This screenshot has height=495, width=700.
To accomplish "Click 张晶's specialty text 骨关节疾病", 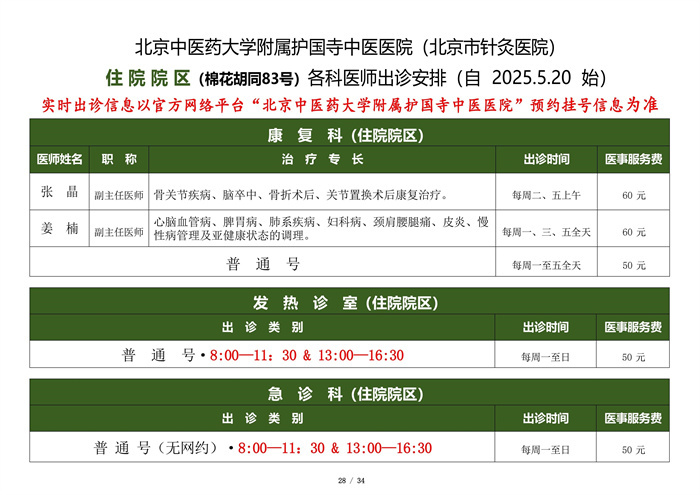I will [182, 195].
